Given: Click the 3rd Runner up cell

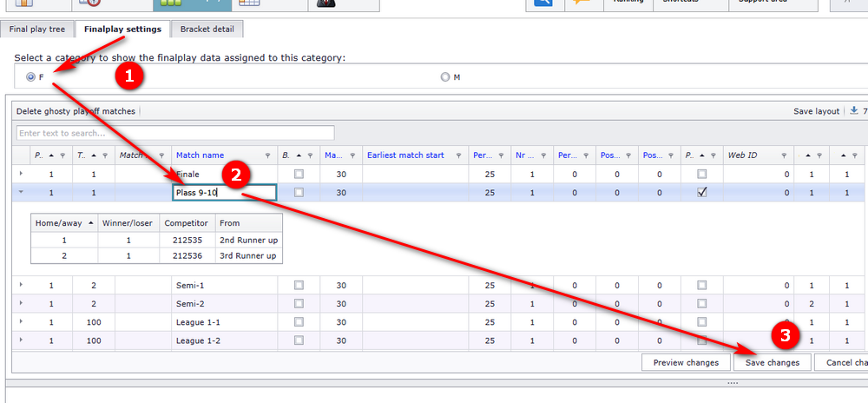Looking at the screenshot, I should 248,255.
